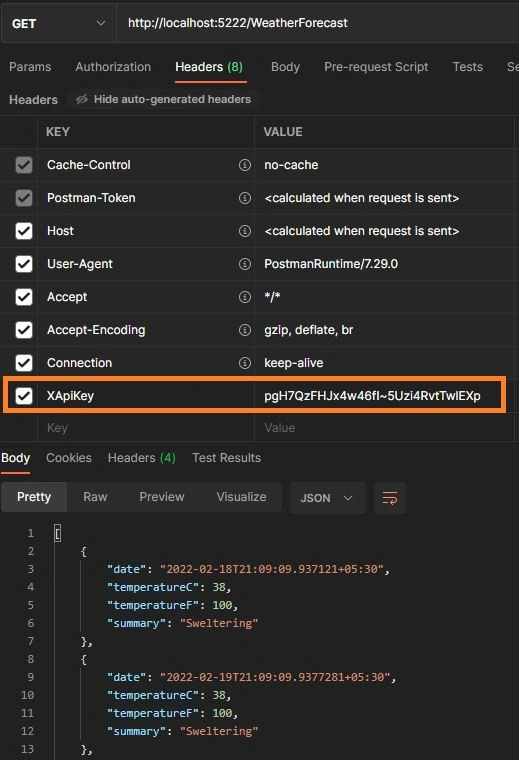Click the hide auto-generated headers eye icon
519x760 pixels.
point(81,99)
